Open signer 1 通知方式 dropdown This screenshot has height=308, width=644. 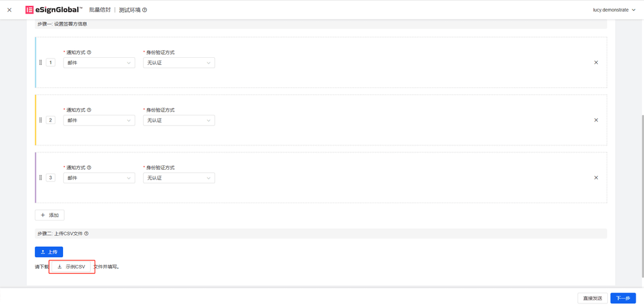[99, 63]
